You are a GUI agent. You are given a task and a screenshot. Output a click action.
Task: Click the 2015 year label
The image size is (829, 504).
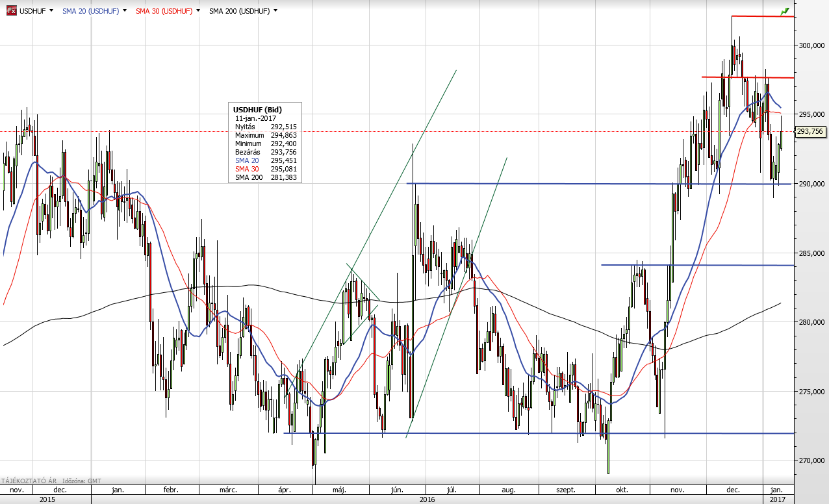tap(47, 499)
